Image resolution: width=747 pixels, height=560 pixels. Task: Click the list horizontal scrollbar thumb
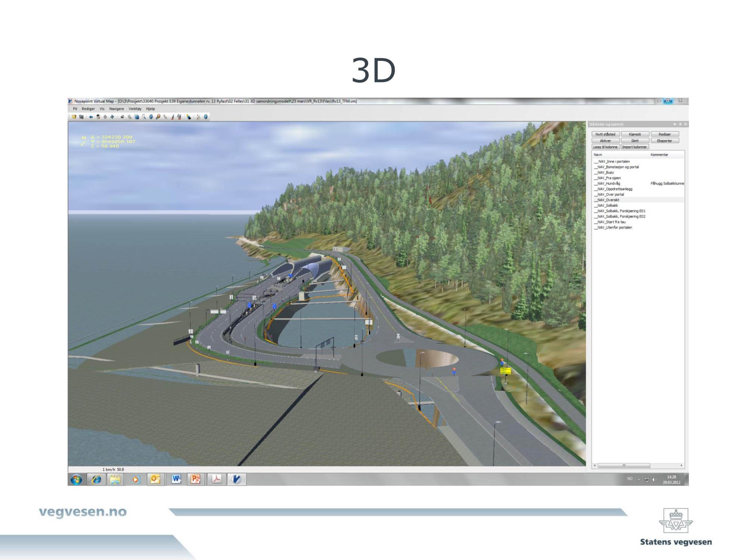[x=624, y=466]
